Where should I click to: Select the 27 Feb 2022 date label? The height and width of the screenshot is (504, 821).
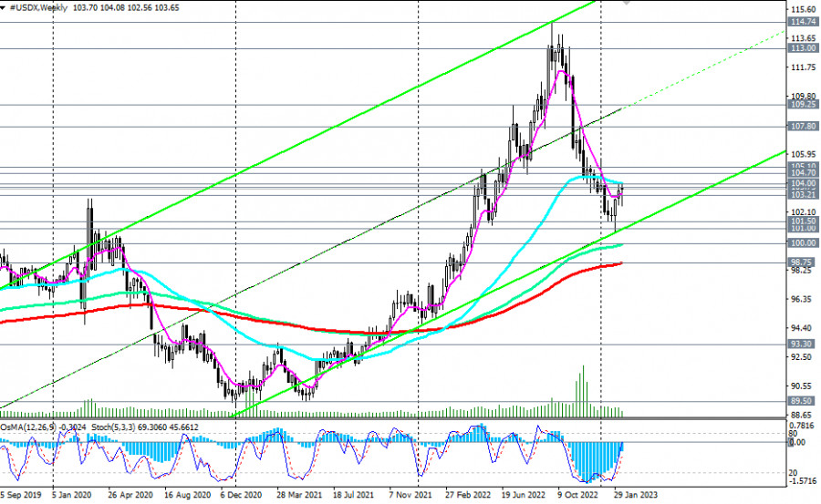471,498
